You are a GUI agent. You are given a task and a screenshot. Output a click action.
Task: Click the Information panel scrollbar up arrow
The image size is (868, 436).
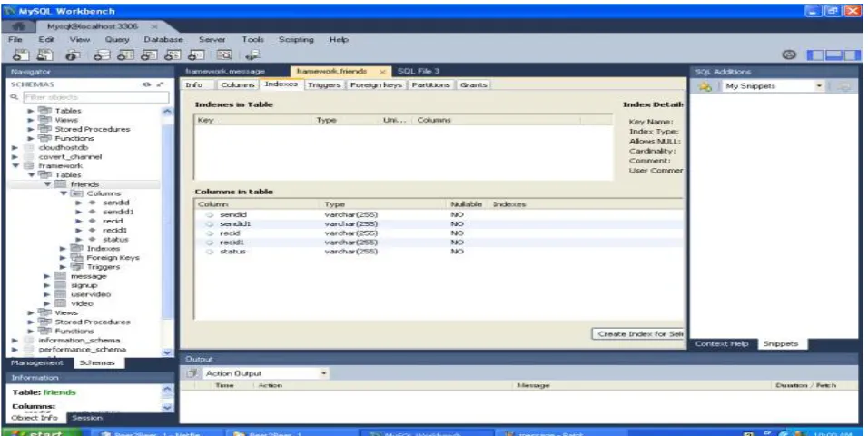(168, 390)
